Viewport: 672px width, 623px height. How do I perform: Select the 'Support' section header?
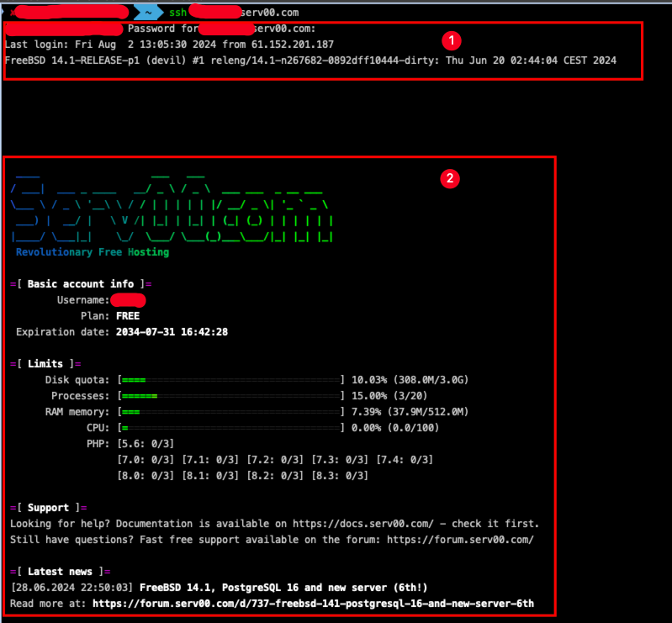click(x=49, y=508)
